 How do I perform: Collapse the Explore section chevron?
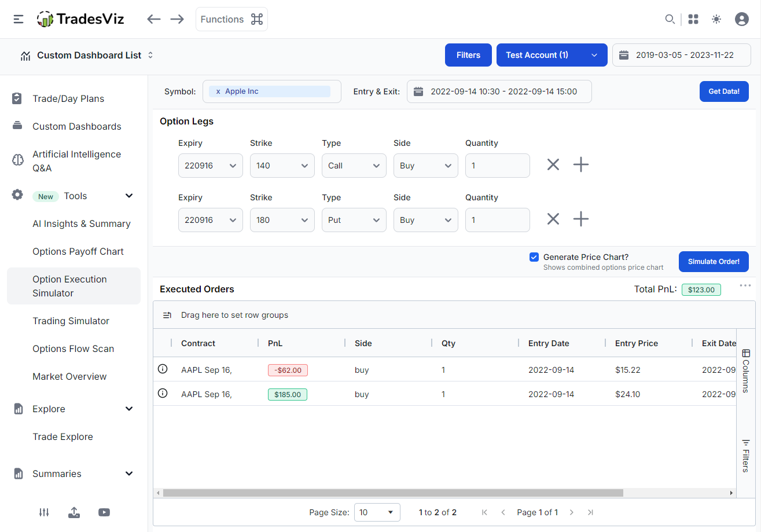click(x=129, y=409)
